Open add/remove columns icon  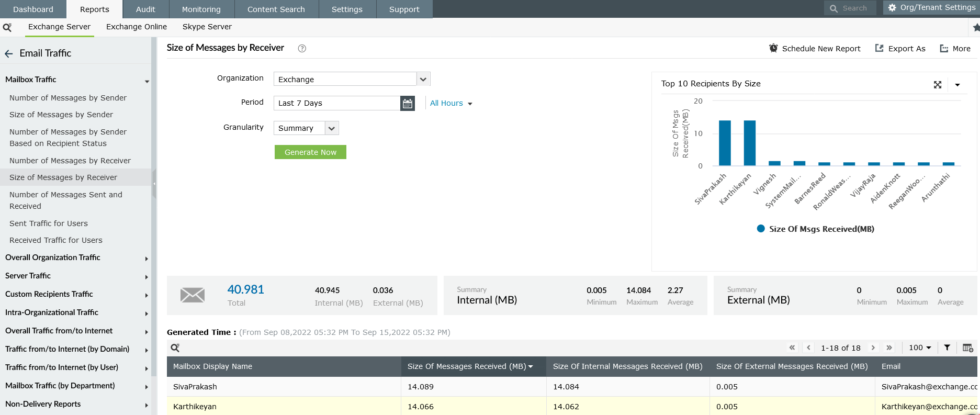click(x=968, y=347)
